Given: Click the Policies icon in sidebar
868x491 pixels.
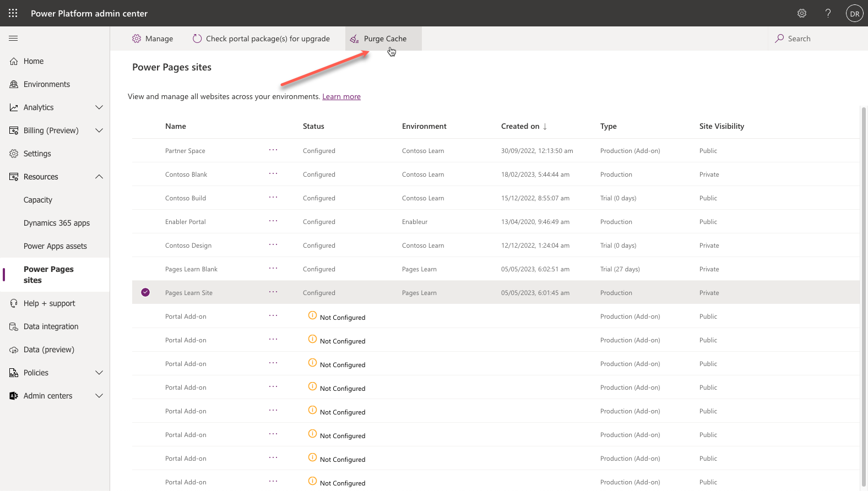Looking at the screenshot, I should [14, 373].
